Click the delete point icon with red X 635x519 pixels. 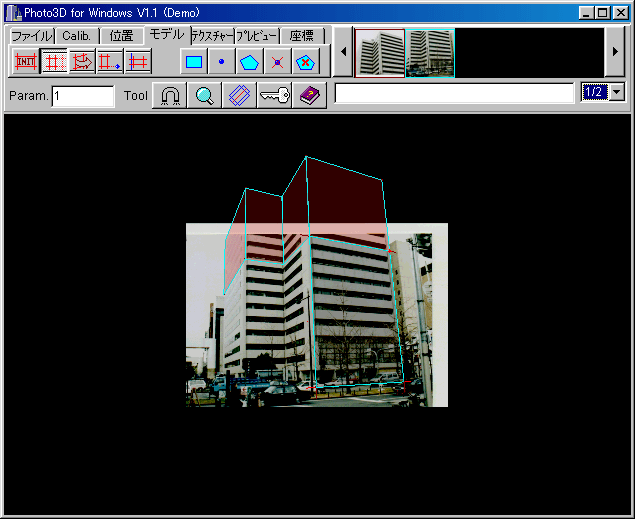point(278,61)
